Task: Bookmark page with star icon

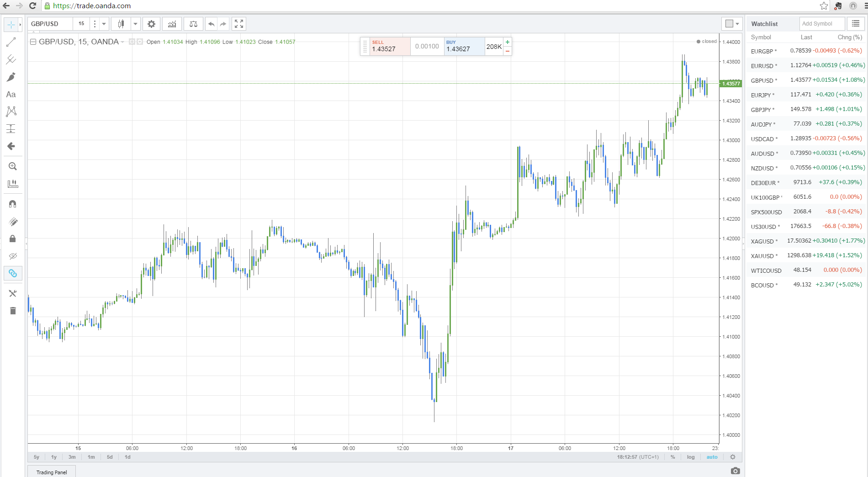Action: [x=824, y=5]
